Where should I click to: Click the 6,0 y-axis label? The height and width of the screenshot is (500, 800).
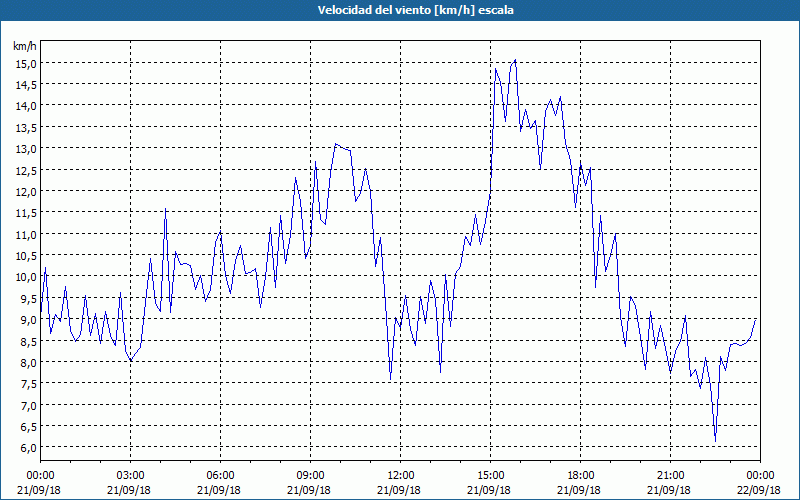[29, 448]
